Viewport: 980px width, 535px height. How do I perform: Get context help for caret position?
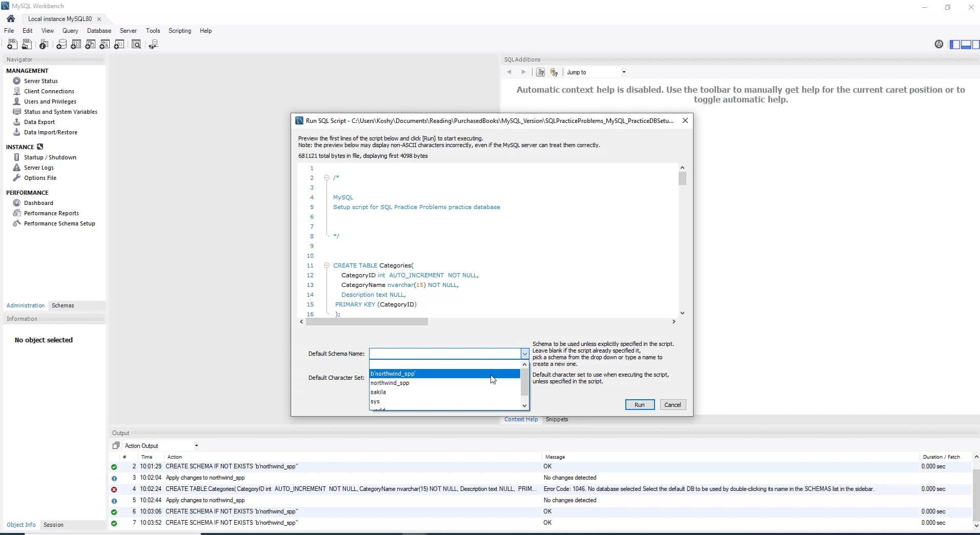(540, 72)
